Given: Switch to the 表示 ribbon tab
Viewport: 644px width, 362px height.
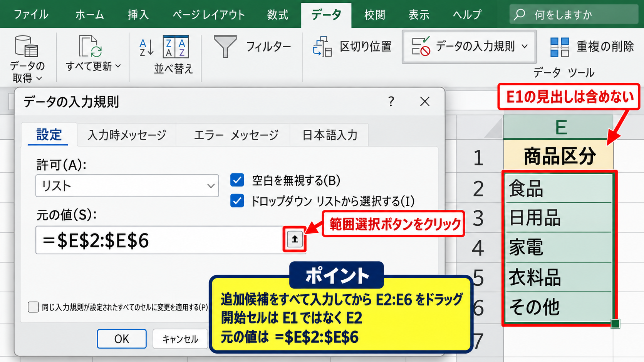Looking at the screenshot, I should point(419,15).
